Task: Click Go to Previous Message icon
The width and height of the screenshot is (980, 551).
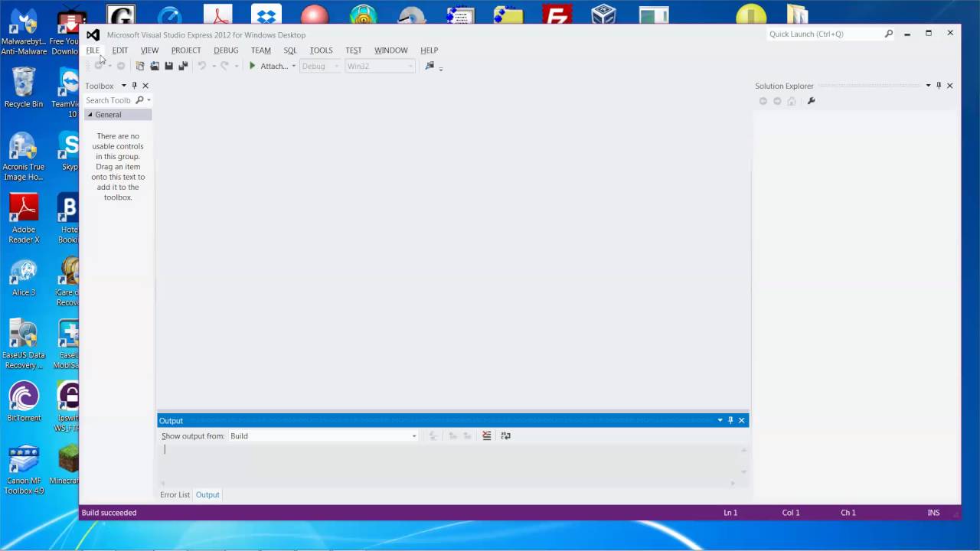Action: (452, 436)
